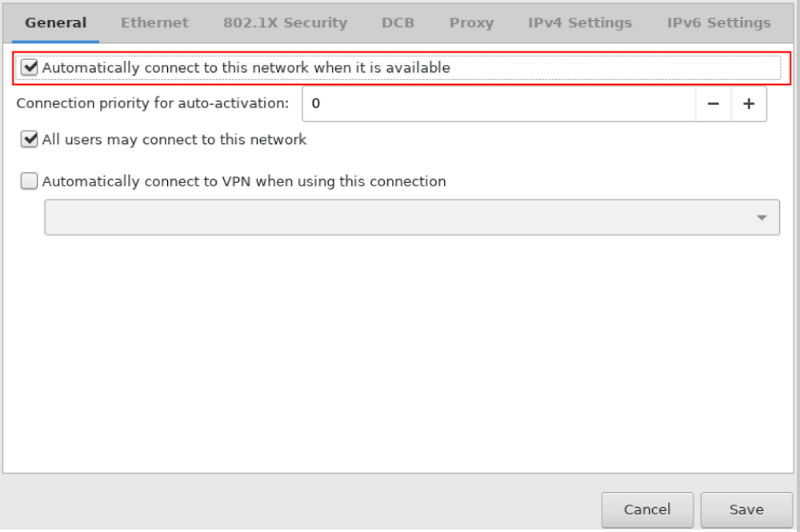The image size is (800, 532).
Task: Uncheck automatically connect to this network checkbox
Action: 30,68
